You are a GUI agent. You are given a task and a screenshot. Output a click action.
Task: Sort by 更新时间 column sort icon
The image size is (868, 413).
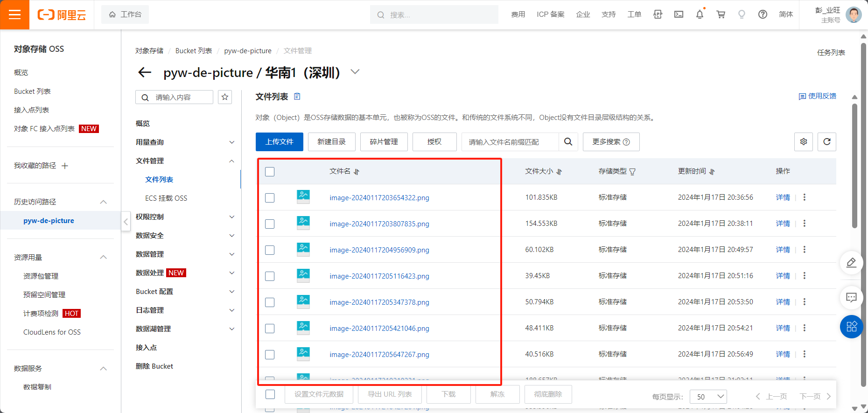point(712,172)
